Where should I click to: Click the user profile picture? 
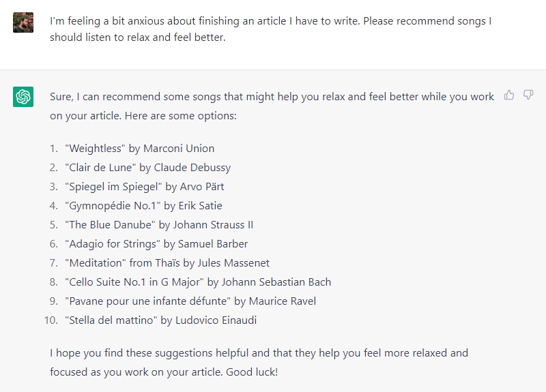tap(23, 22)
